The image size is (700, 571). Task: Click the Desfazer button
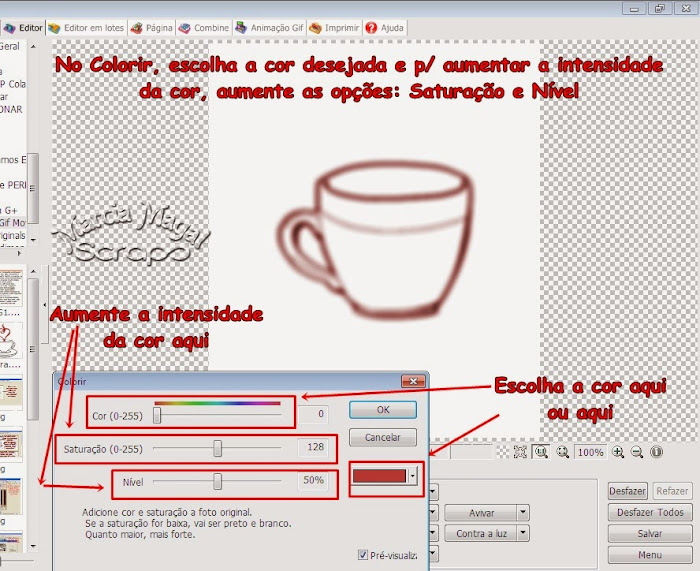[627, 491]
